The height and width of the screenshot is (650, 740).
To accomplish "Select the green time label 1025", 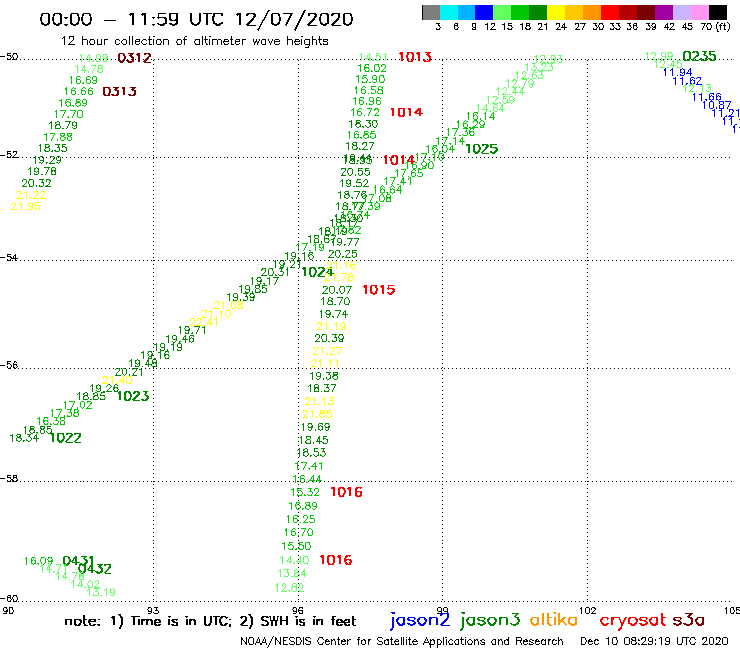I will point(481,149).
